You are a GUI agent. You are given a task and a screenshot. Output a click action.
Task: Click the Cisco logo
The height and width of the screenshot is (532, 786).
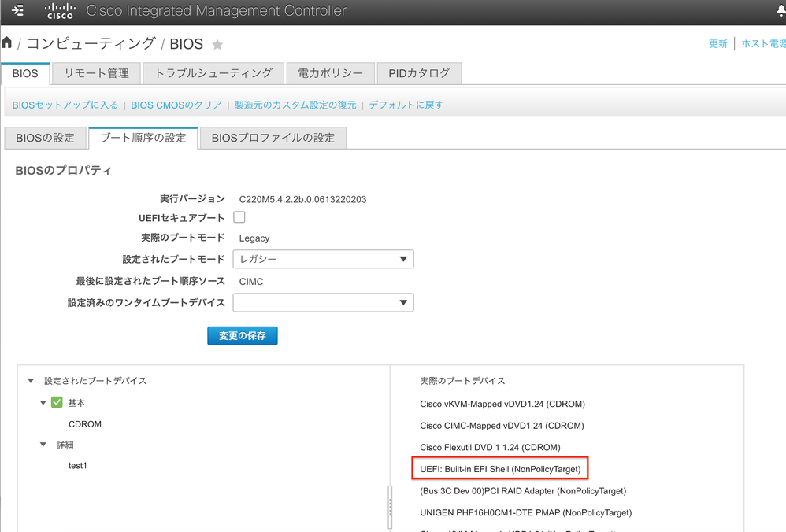pyautogui.click(x=60, y=11)
